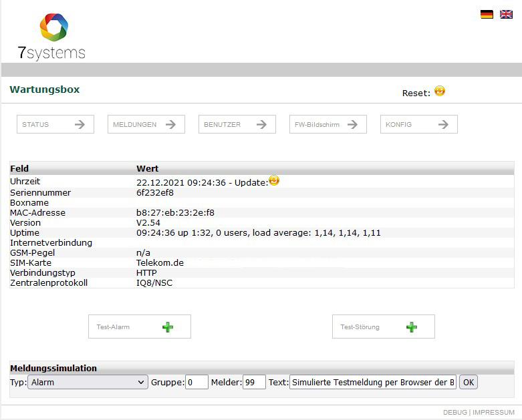Select the MAC address b8:27:eb:23:2e:f8

(175, 213)
